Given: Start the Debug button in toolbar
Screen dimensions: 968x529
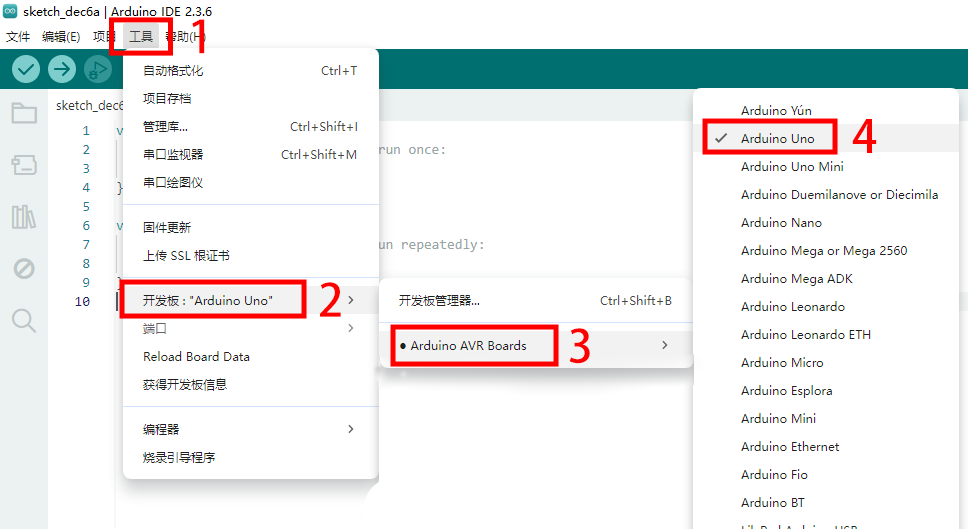Looking at the screenshot, I should tap(98, 69).
